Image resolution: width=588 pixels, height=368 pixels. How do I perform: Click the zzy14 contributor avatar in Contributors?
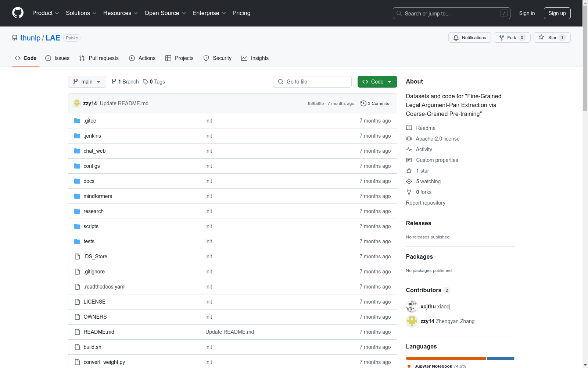click(x=412, y=321)
